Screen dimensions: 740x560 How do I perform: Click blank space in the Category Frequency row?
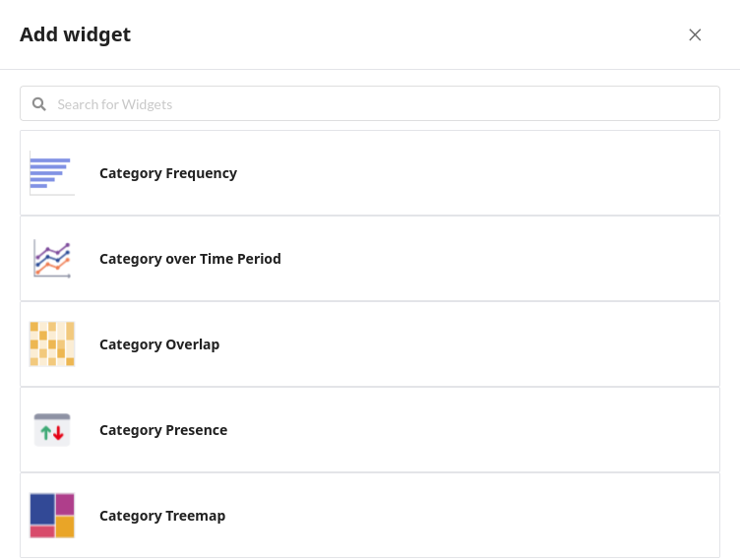pyautogui.click(x=492, y=173)
